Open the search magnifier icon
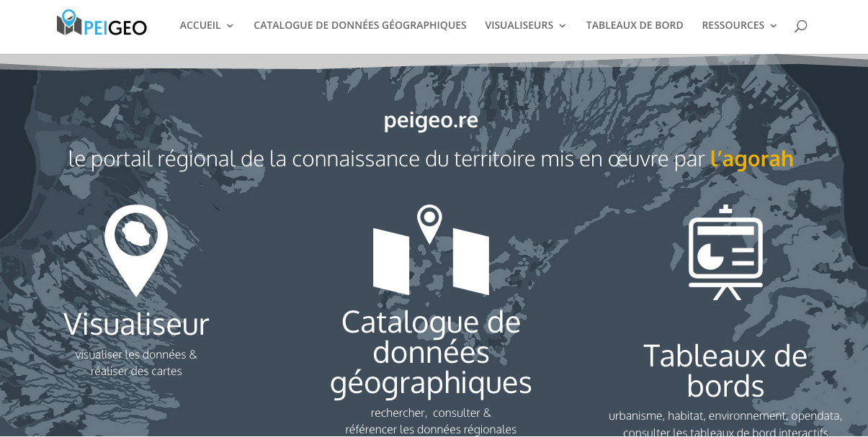This screenshot has width=868, height=437. (x=800, y=26)
